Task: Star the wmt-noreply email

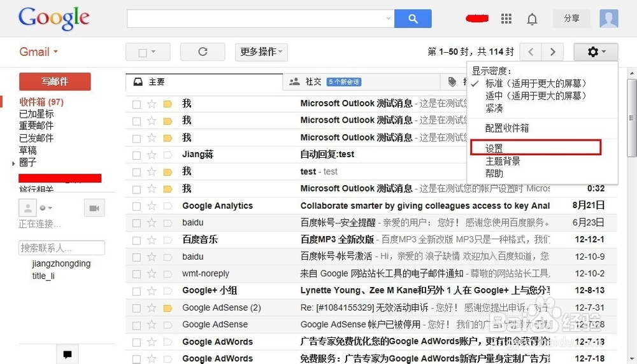Action: [152, 274]
